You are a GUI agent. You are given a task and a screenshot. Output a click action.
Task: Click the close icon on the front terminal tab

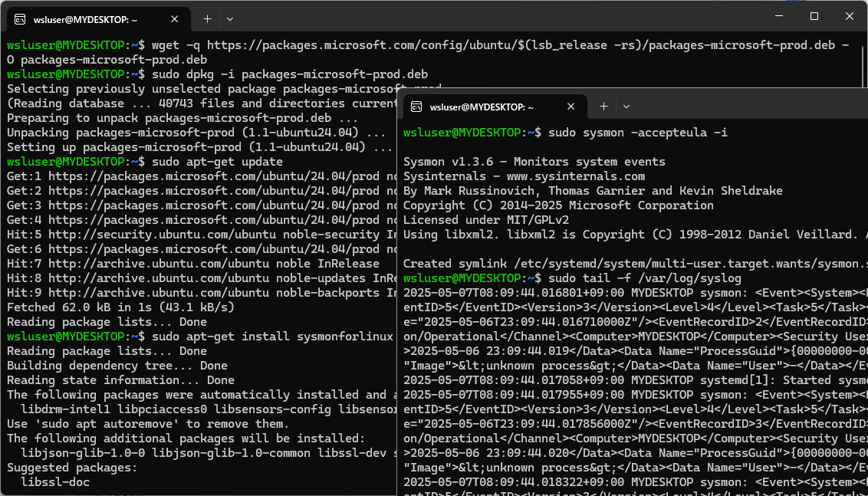(x=570, y=107)
